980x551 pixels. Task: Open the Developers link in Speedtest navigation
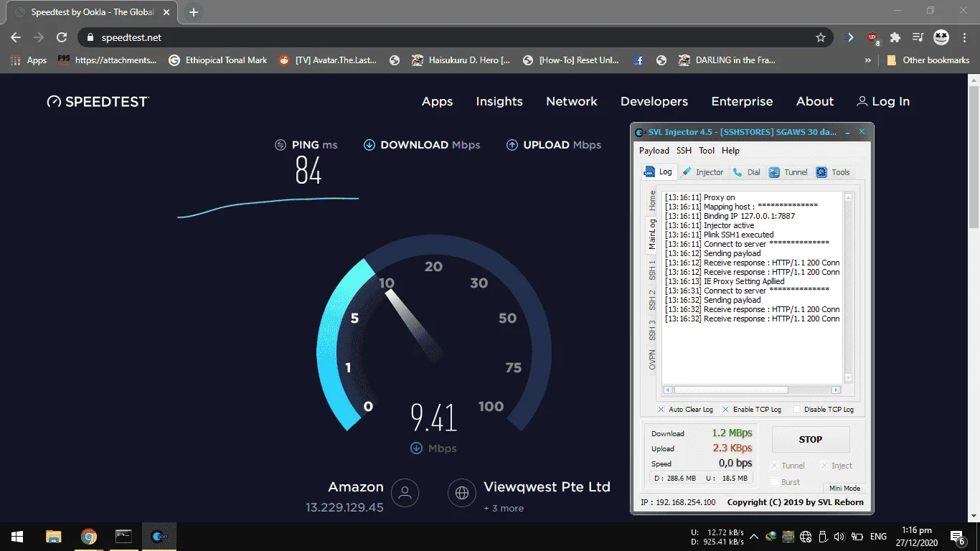pyautogui.click(x=654, y=102)
